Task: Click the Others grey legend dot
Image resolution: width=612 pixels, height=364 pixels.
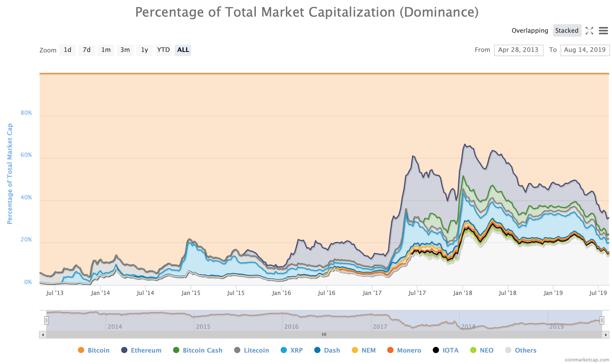Action: point(508,350)
